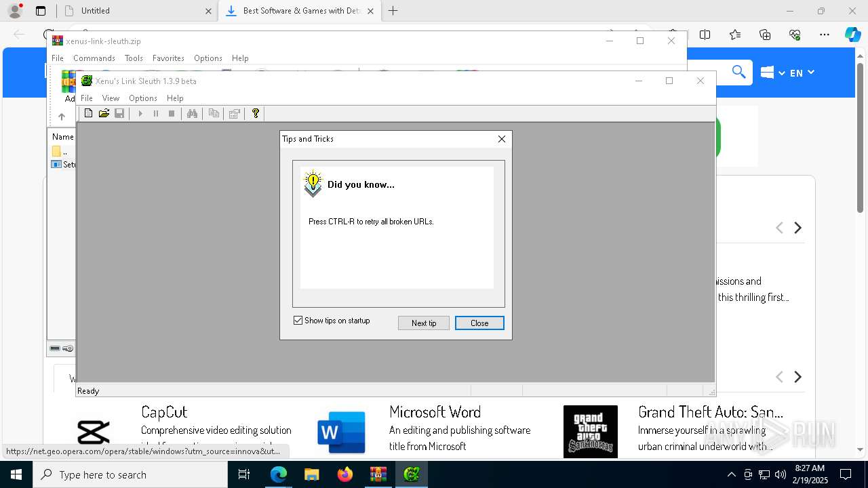The height and width of the screenshot is (488, 868).
Task: Click the upper previous carousel arrow on website
Action: 779,228
